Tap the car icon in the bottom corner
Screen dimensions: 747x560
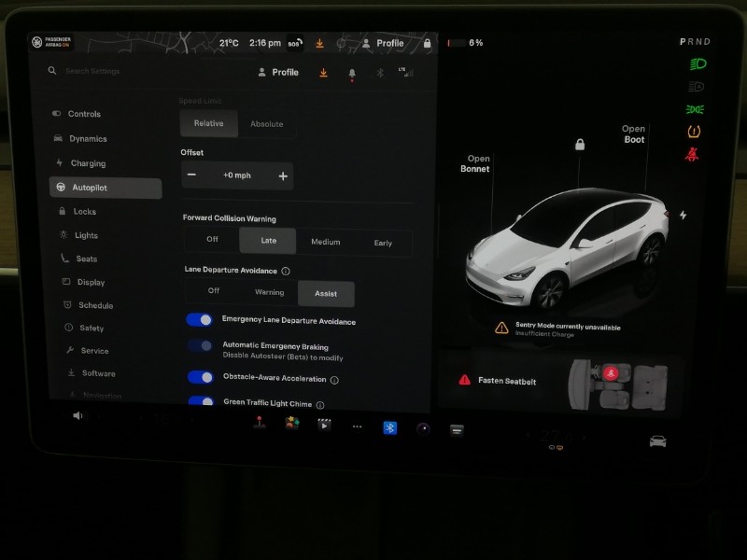(x=658, y=441)
